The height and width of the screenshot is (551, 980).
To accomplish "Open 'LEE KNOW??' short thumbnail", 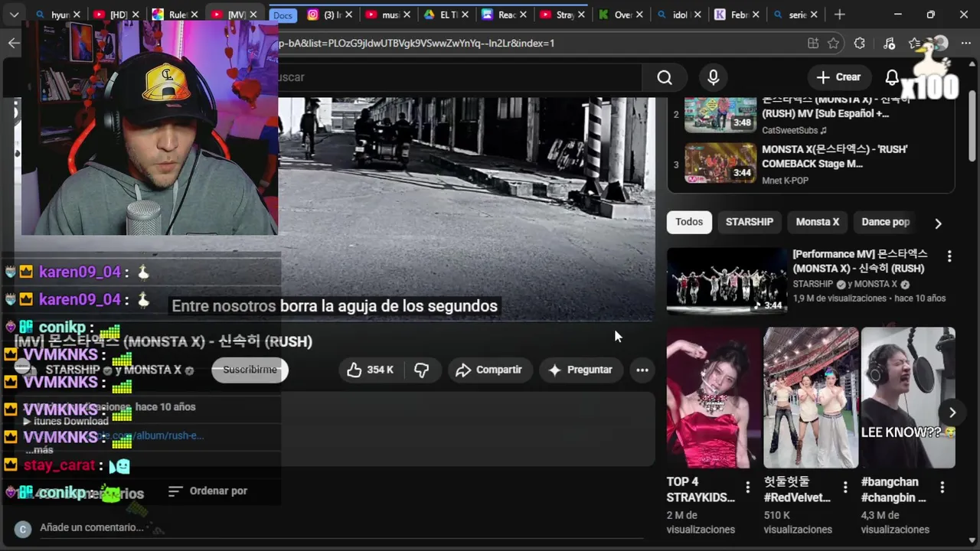I will pos(908,398).
